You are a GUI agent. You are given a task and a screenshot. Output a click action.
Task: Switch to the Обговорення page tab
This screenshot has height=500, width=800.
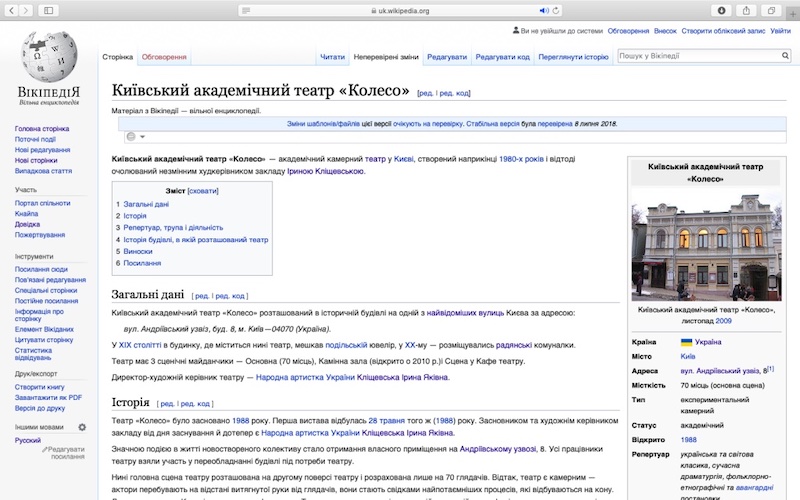pos(164,57)
